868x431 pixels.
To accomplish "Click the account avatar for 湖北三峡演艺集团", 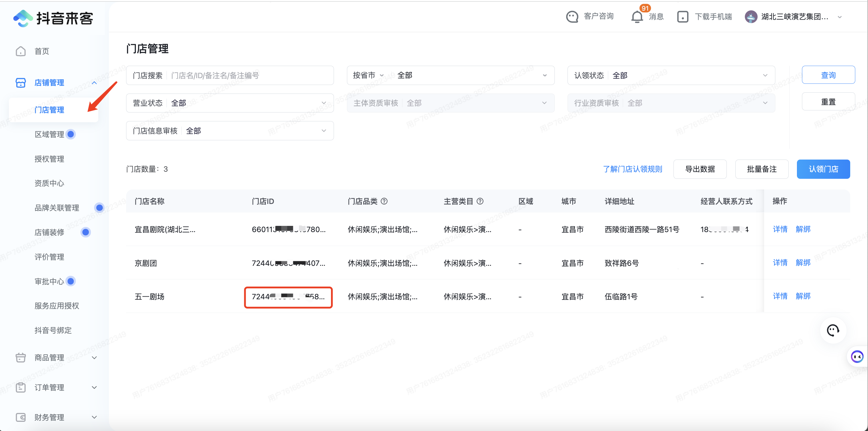I will tap(751, 17).
